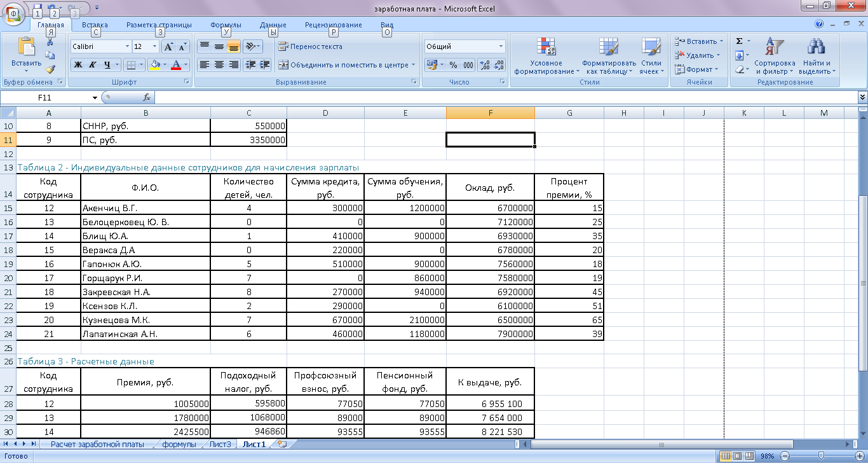
Task: Insert a new sheet using the tab-bar icon
Action: 281,444
